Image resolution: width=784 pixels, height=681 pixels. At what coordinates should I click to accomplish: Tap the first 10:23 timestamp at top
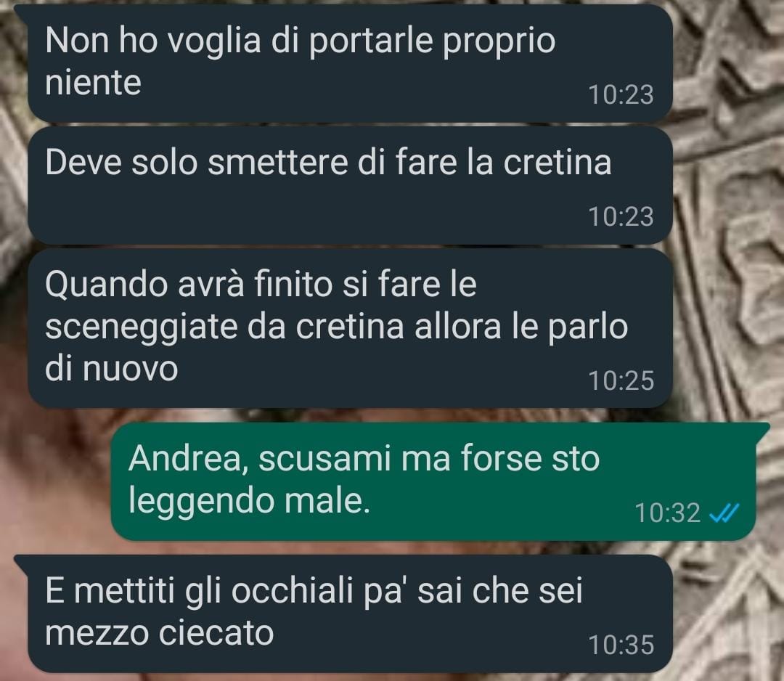point(621,95)
